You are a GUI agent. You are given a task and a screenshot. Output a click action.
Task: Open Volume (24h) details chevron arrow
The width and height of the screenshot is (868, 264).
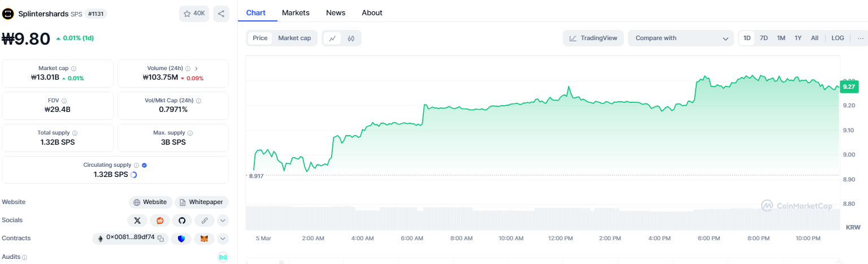pyautogui.click(x=196, y=68)
